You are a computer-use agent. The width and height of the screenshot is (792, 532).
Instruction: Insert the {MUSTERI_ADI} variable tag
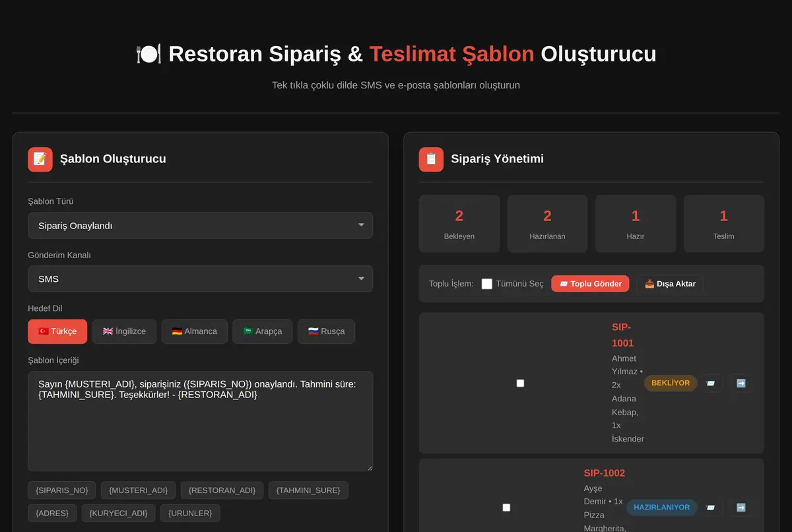pyautogui.click(x=139, y=490)
